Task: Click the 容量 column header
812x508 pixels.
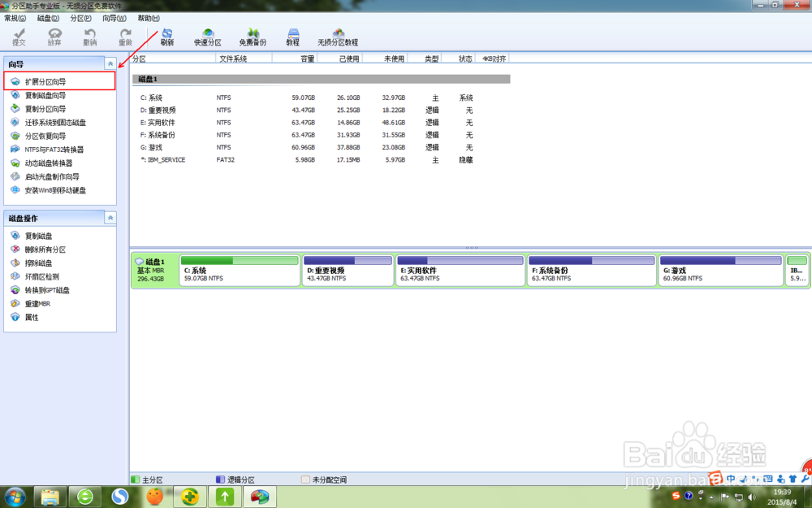Action: tap(295, 59)
